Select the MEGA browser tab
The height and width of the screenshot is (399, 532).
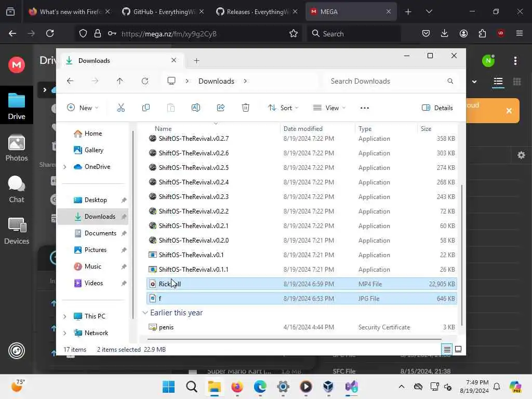[x=351, y=11]
